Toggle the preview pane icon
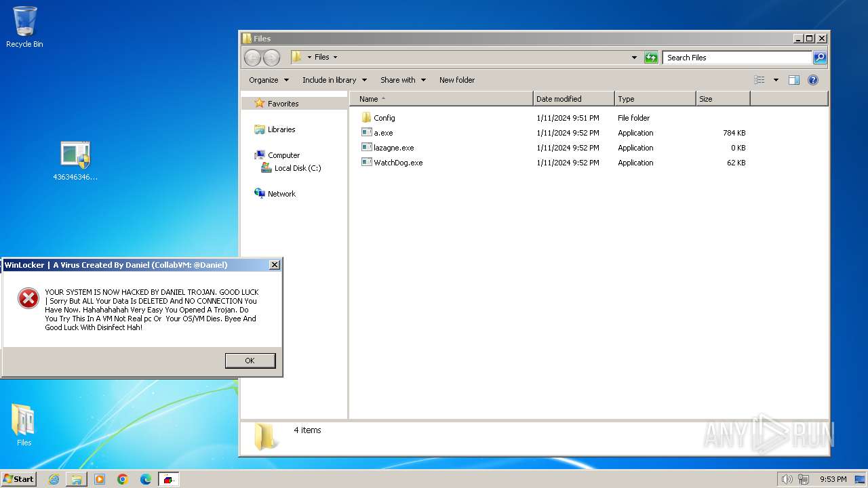The image size is (868, 488). [x=794, y=80]
